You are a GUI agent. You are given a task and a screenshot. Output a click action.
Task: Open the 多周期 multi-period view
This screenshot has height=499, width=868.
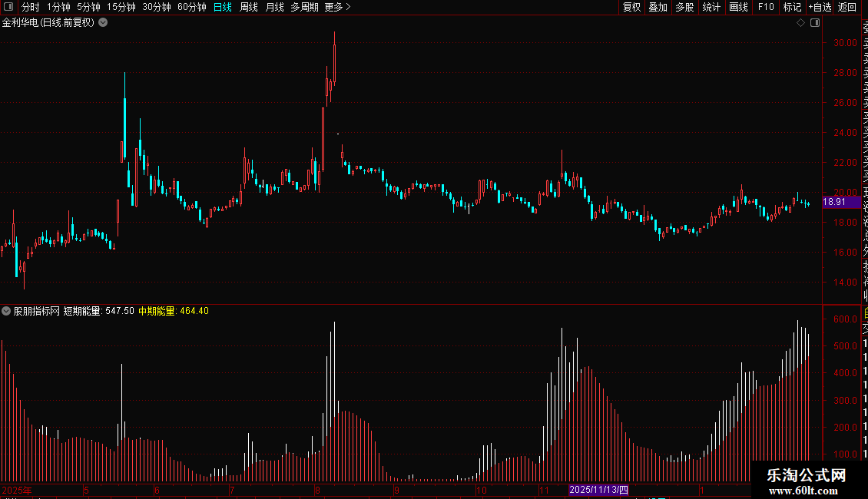point(304,7)
